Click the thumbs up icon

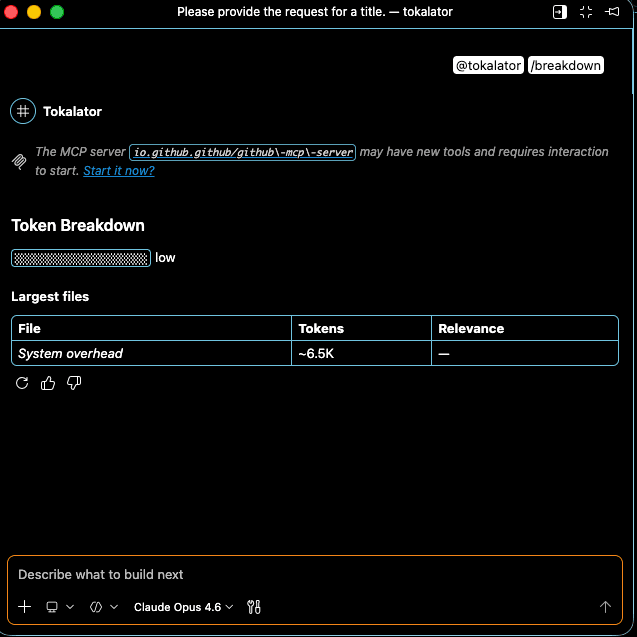(48, 383)
